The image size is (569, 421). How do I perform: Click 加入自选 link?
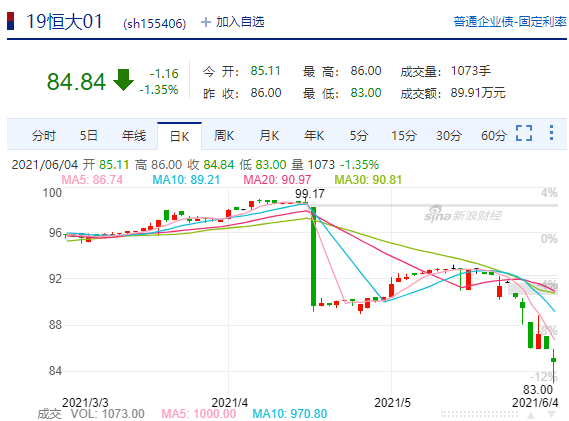click(240, 22)
